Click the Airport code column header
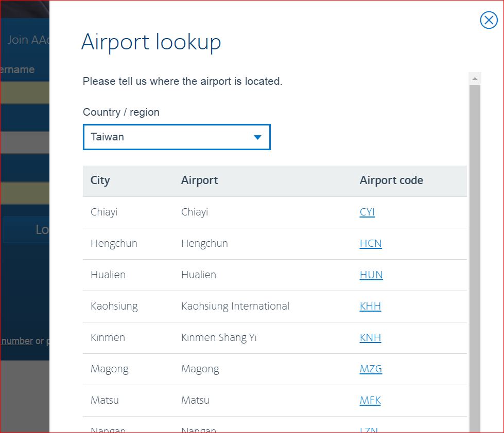This screenshot has width=504, height=433. tap(391, 181)
